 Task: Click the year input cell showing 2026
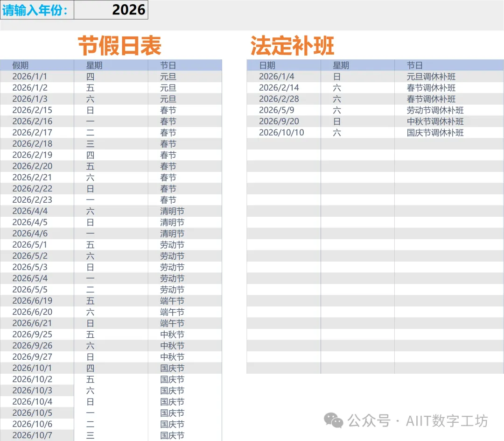[x=111, y=10]
